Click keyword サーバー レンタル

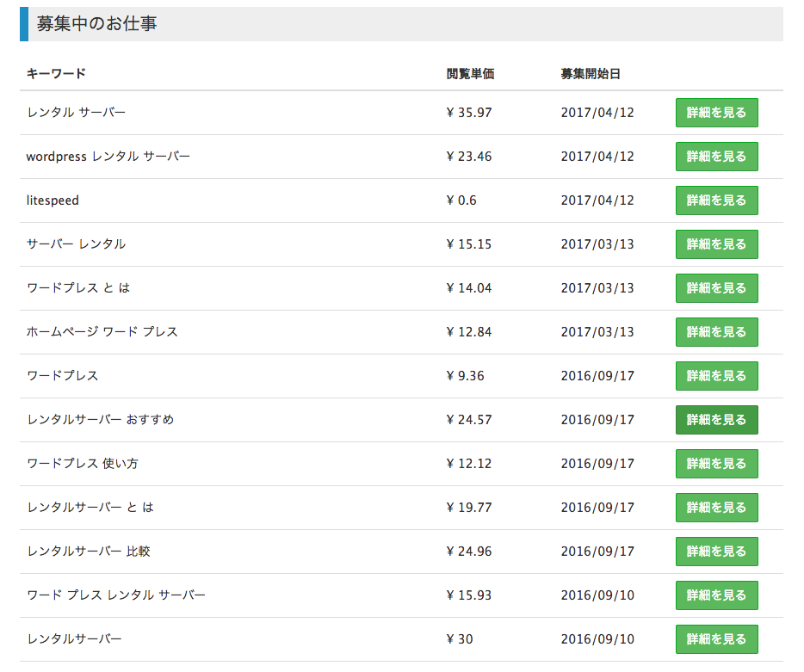pyautogui.click(x=76, y=244)
